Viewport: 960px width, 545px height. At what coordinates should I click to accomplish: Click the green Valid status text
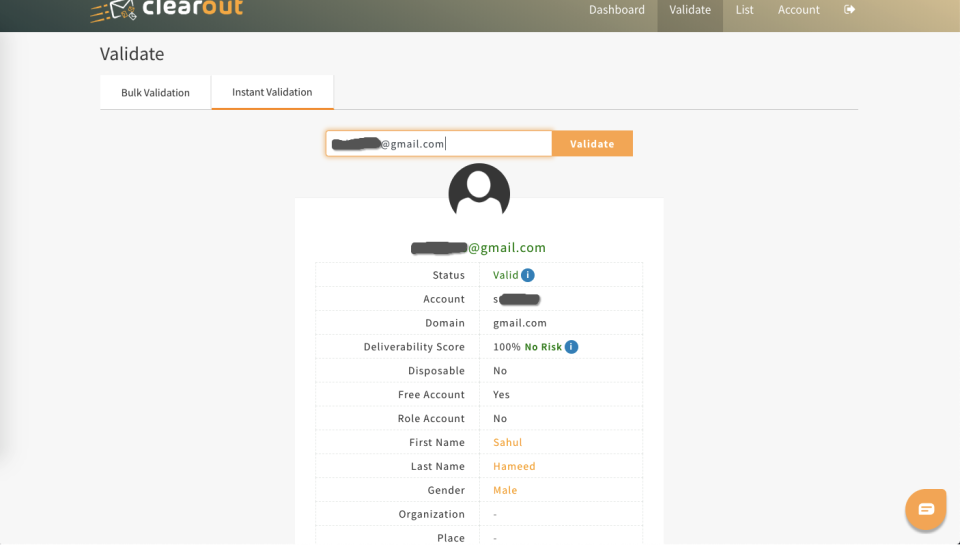point(505,275)
